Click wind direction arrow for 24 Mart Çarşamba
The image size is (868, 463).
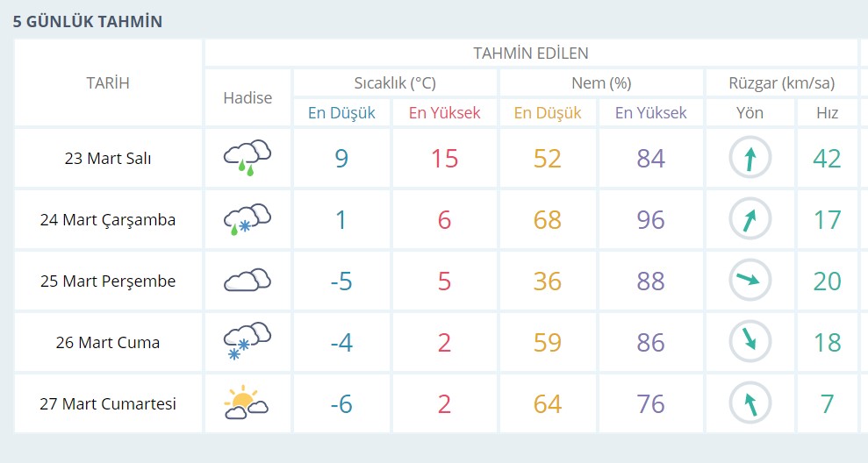(x=750, y=220)
